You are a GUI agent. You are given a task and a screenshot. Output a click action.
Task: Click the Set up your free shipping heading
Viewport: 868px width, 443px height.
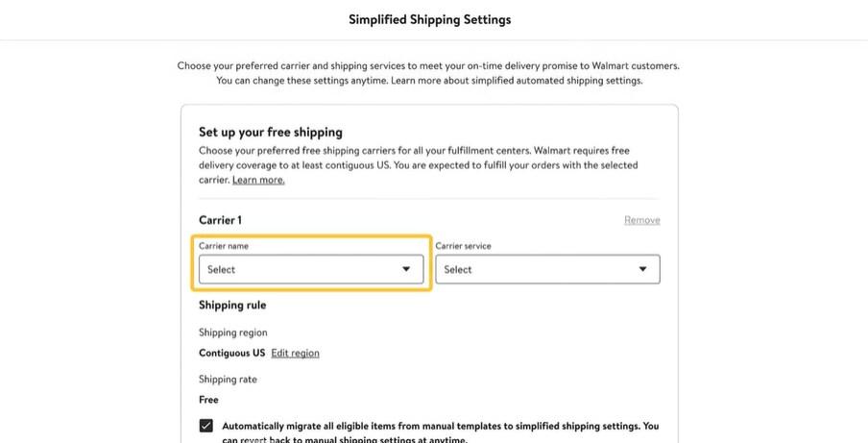271,132
